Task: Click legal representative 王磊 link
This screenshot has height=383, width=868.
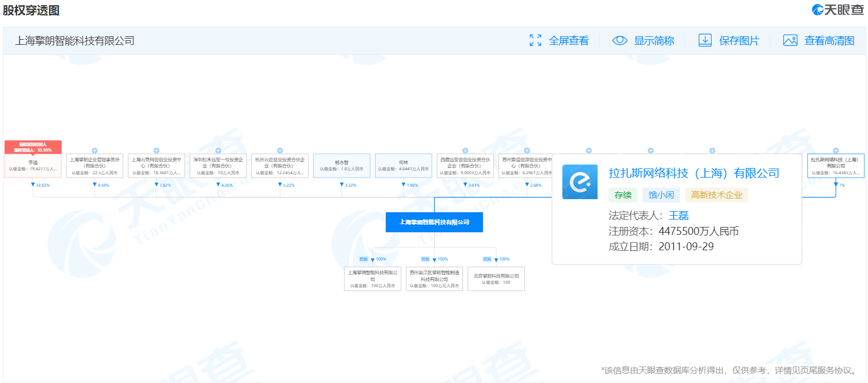Action: click(x=678, y=216)
